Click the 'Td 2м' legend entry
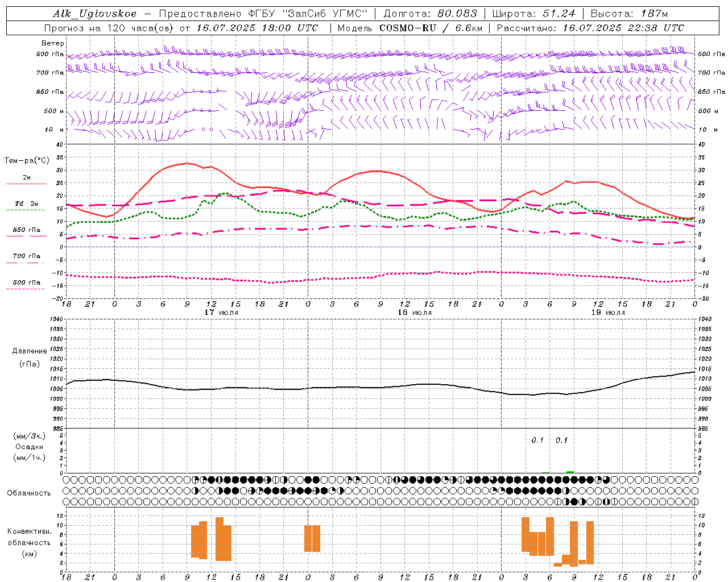728x582 pixels. point(26,203)
